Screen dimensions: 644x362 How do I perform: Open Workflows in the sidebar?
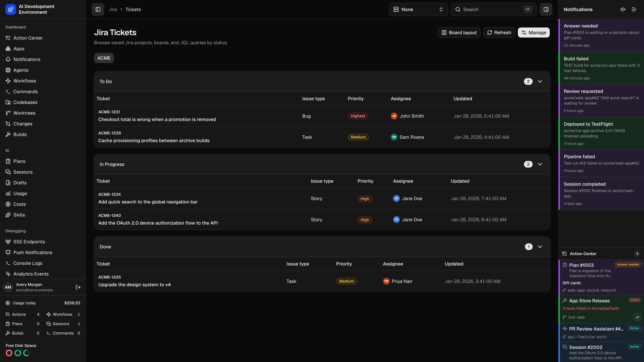coord(43,81)
